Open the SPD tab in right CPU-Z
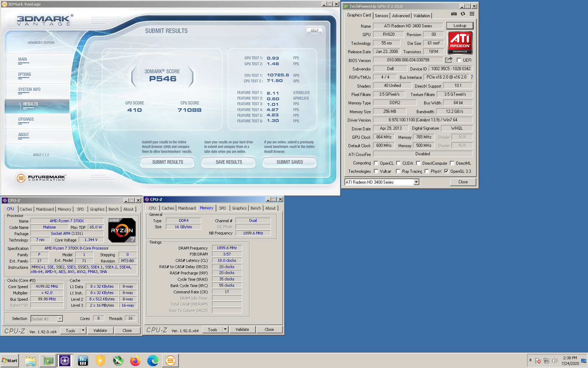This screenshot has height=368, width=588. point(223,208)
